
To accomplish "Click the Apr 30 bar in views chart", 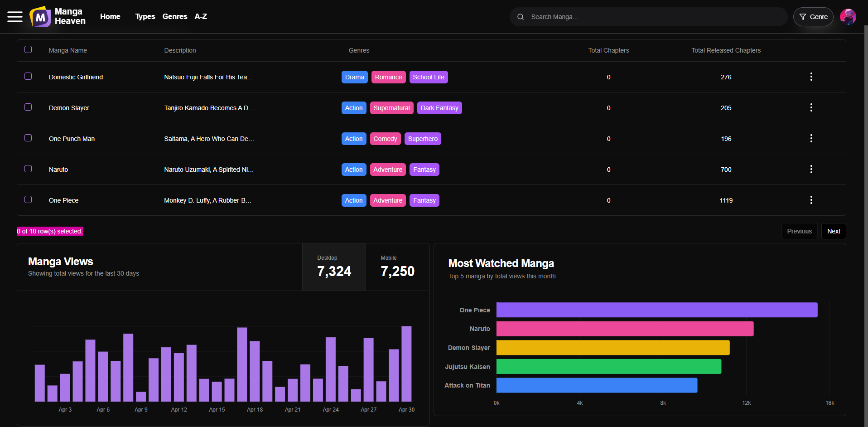I will (406, 364).
